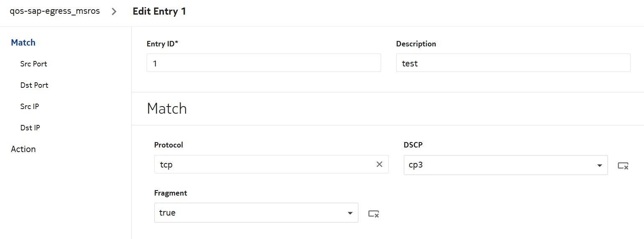644x239 pixels.
Task: Jump to Src Port in the sidebar
Action: pyautogui.click(x=33, y=64)
